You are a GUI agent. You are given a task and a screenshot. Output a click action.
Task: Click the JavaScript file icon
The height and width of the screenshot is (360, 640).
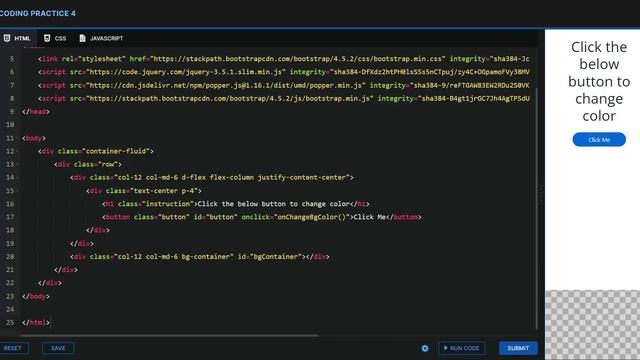(82, 38)
